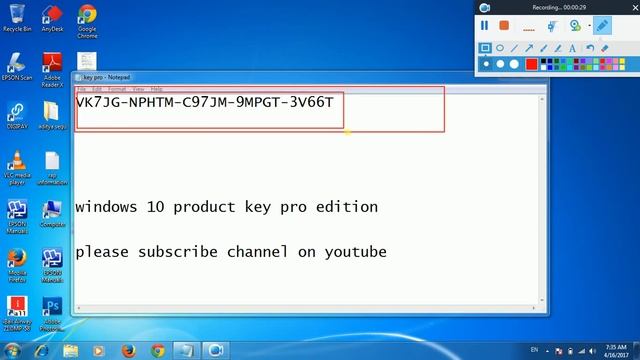Click the recorder camera logo icon
Viewport: 640px width, 360px height.
[484, 7]
